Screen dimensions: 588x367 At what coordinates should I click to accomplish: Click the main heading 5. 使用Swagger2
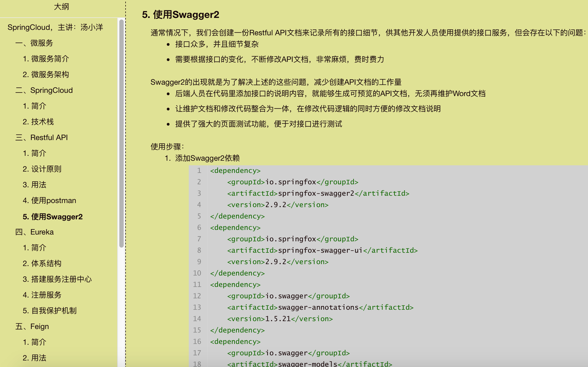click(181, 15)
